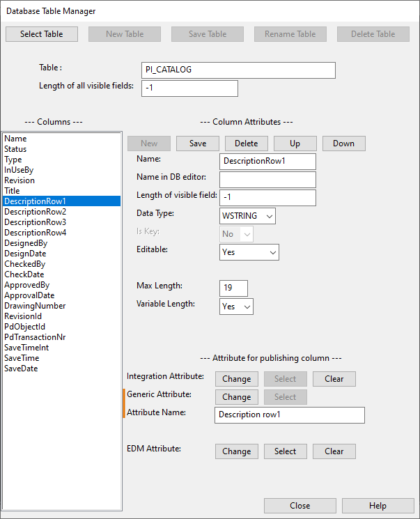Click the Select Table button
This screenshot has width=420, height=519.
(x=41, y=34)
